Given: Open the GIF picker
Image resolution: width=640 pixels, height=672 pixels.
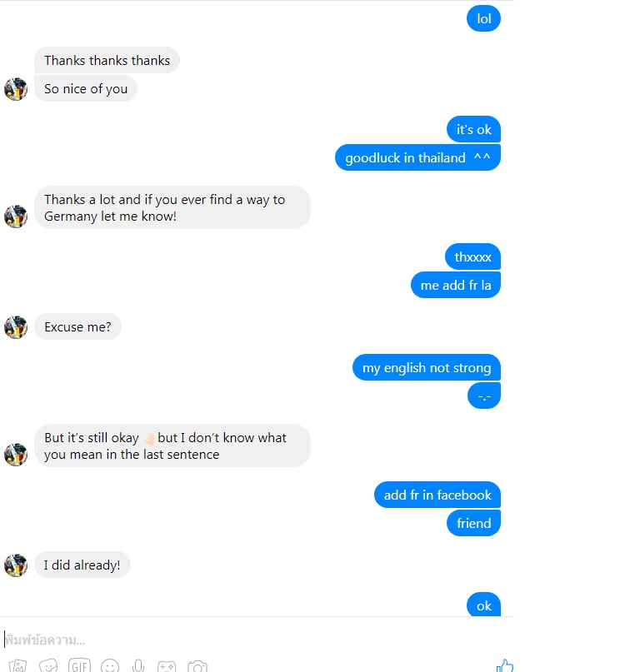Looking at the screenshot, I should click(x=79, y=665).
